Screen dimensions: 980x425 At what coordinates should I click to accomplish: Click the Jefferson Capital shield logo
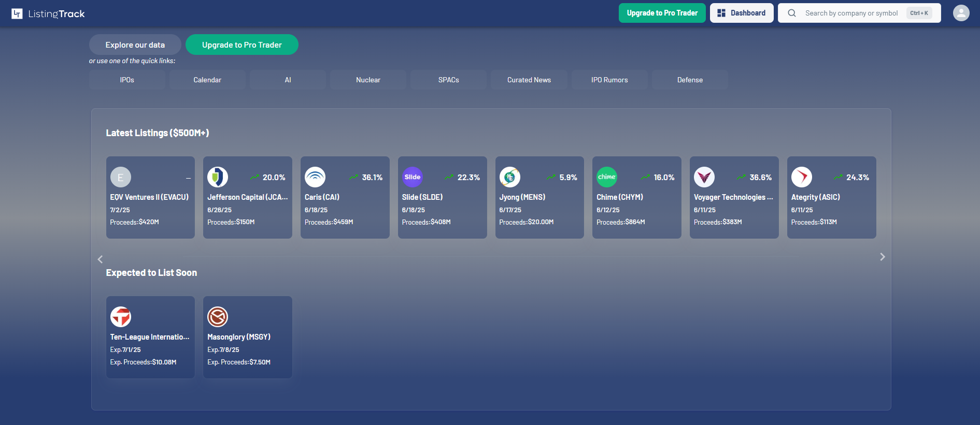coord(218,177)
